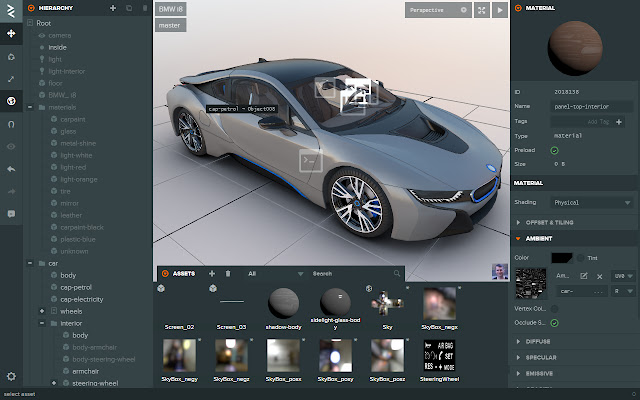Click the BMW i8 project button
This screenshot has width=640, height=400.
(x=171, y=9)
